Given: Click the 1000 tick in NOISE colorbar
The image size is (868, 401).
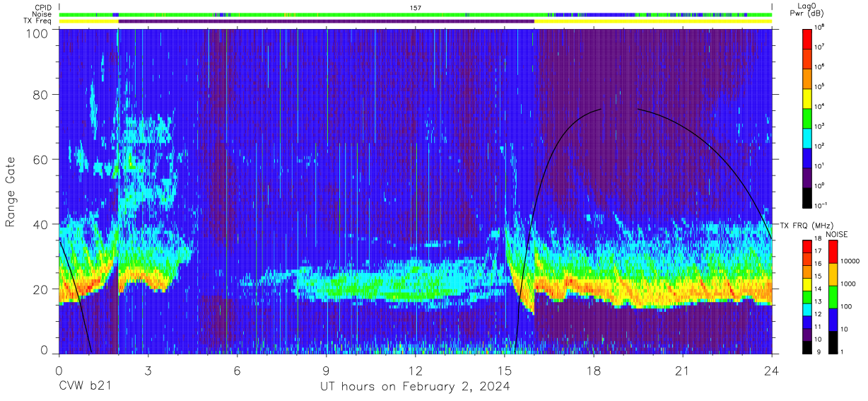Looking at the screenshot, I should (848, 284).
